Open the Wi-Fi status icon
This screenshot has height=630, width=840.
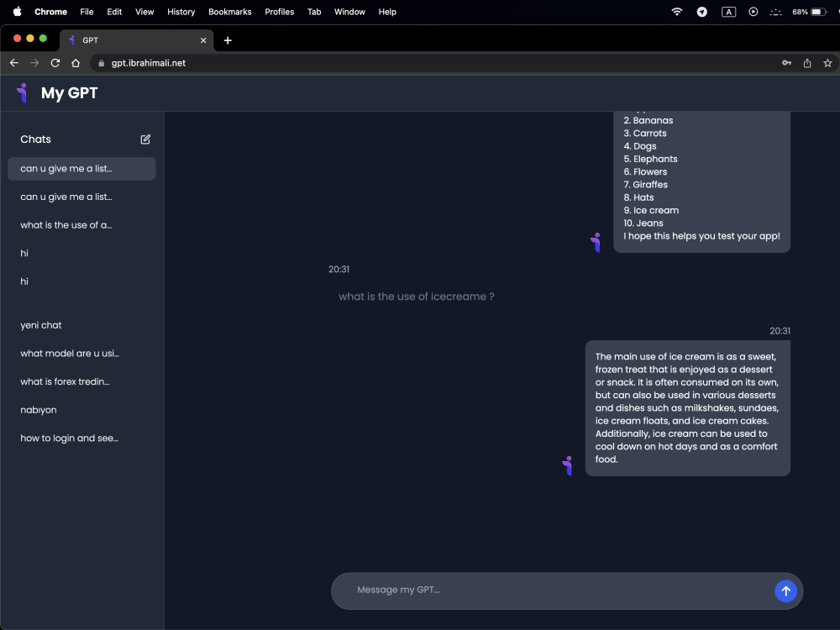tap(676, 12)
